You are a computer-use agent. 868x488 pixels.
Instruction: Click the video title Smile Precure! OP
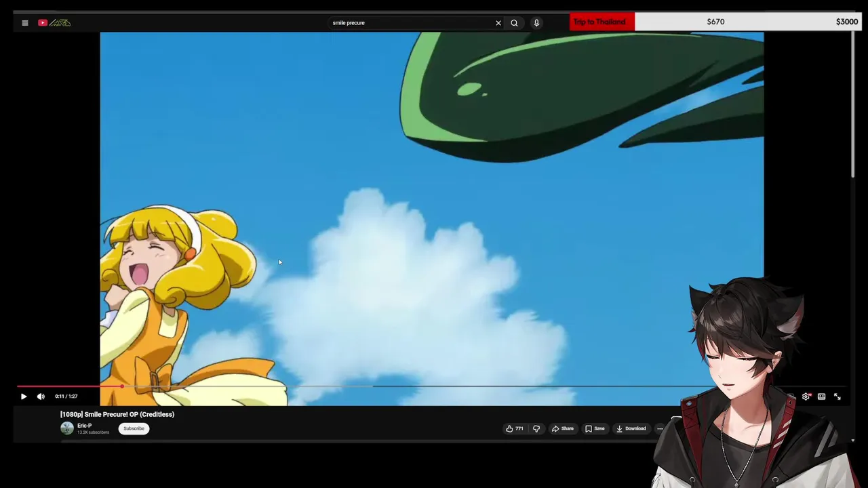[117, 414]
